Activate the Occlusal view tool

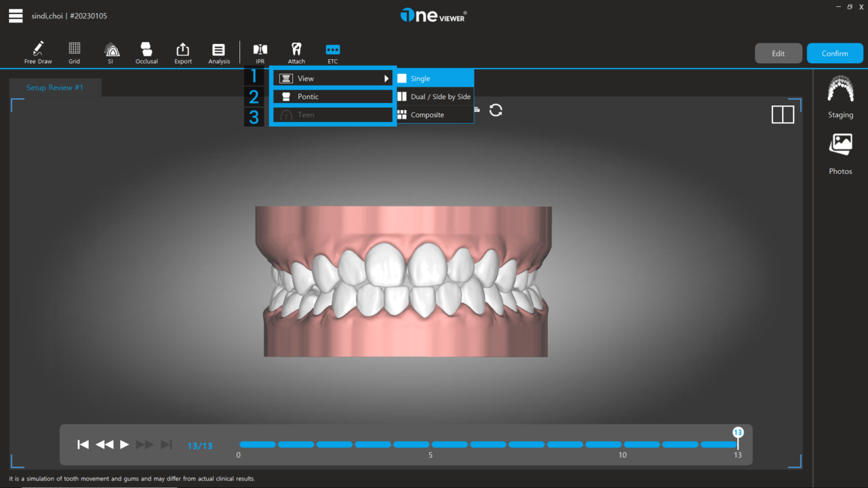coord(146,52)
